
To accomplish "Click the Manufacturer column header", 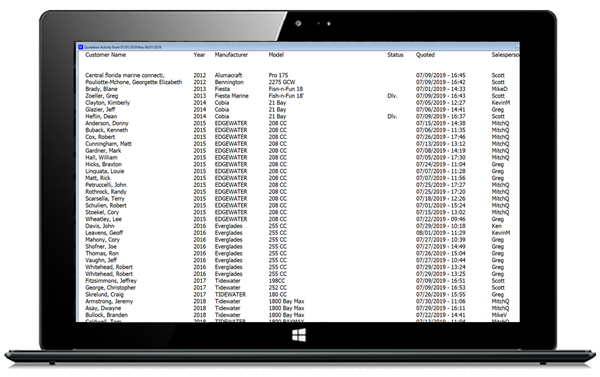I will 231,55.
